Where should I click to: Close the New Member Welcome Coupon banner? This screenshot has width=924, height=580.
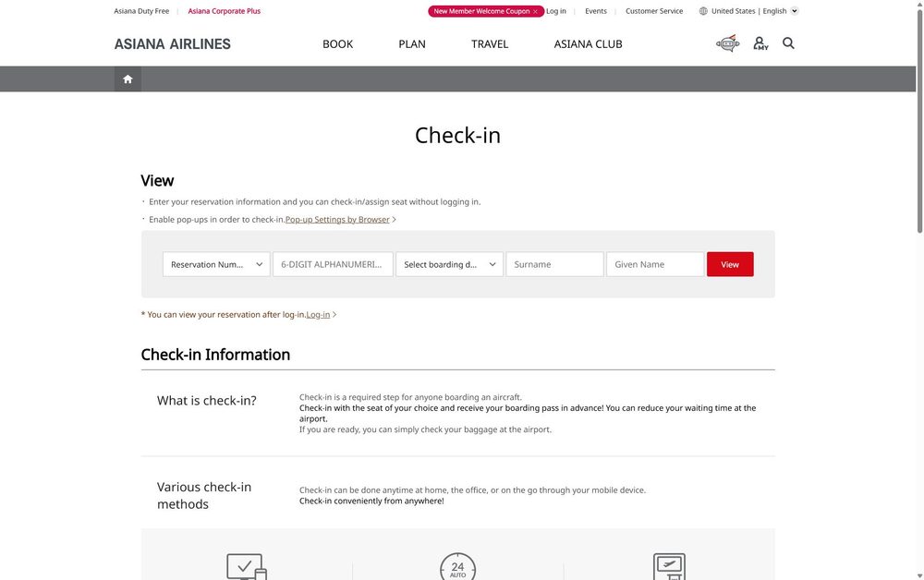pyautogui.click(x=535, y=11)
